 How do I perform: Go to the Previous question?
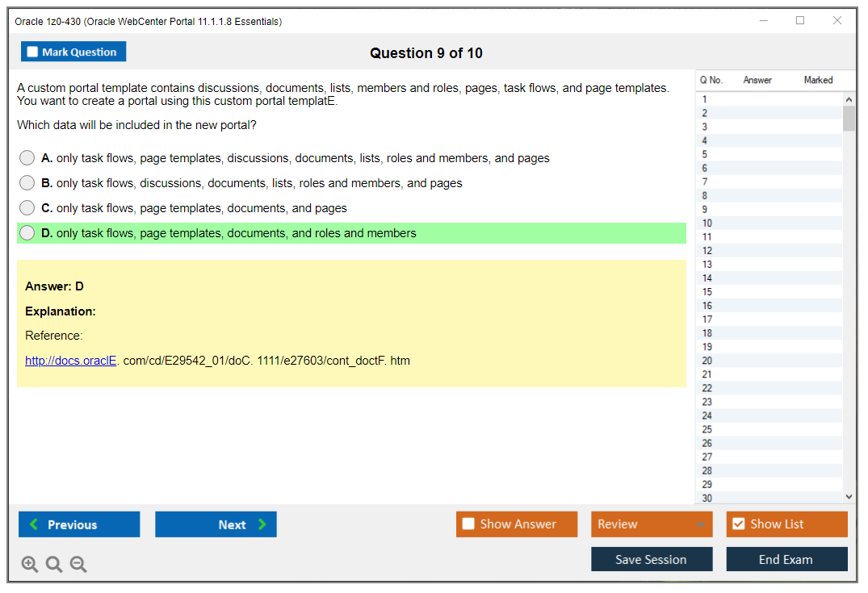(x=79, y=524)
